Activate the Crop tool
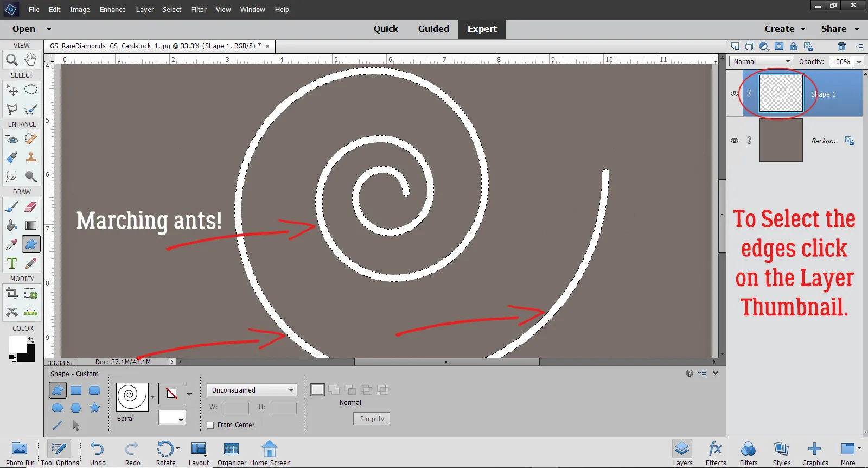The image size is (868, 468). (11, 294)
